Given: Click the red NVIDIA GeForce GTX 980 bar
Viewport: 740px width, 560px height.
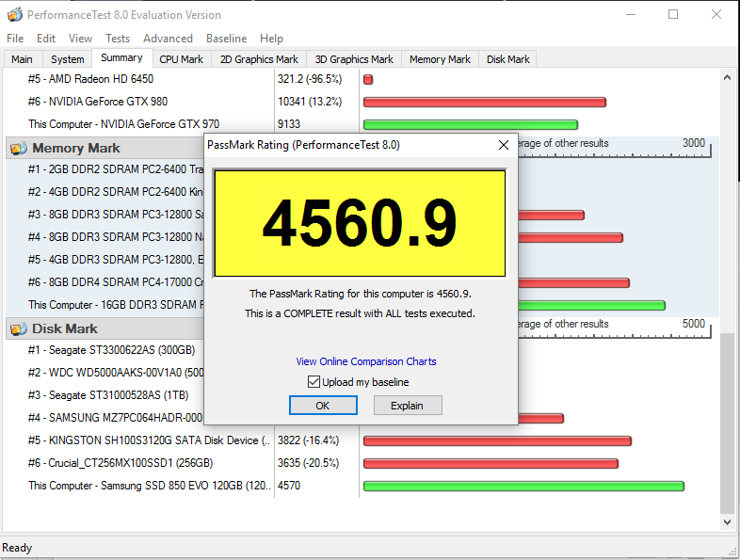Looking at the screenshot, I should [484, 102].
